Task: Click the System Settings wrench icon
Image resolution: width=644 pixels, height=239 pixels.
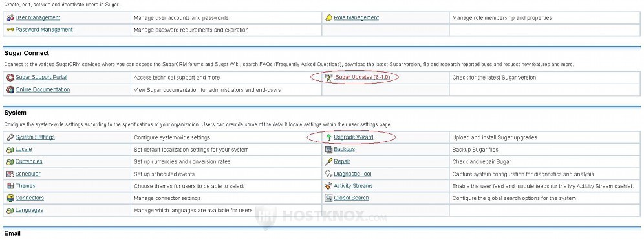Action: click(10, 137)
